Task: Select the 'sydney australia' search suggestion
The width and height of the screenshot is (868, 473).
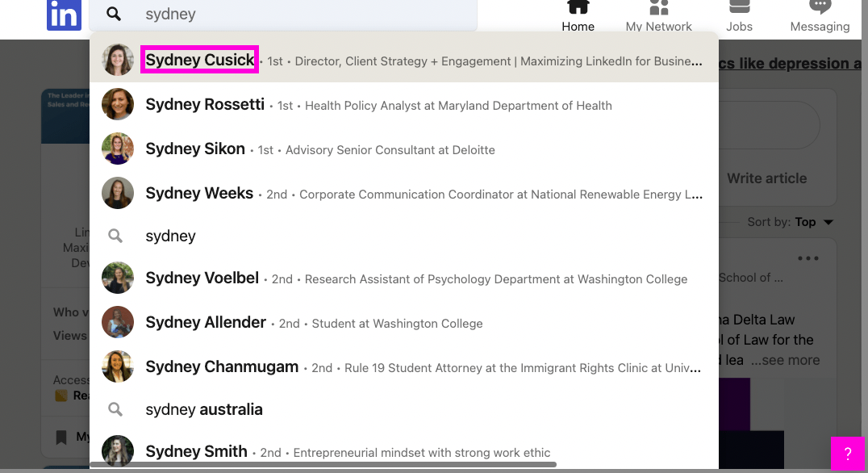Action: point(203,409)
